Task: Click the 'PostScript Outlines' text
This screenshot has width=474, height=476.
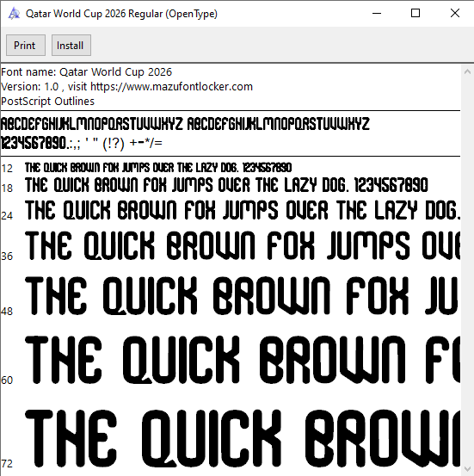Action: click(x=47, y=102)
